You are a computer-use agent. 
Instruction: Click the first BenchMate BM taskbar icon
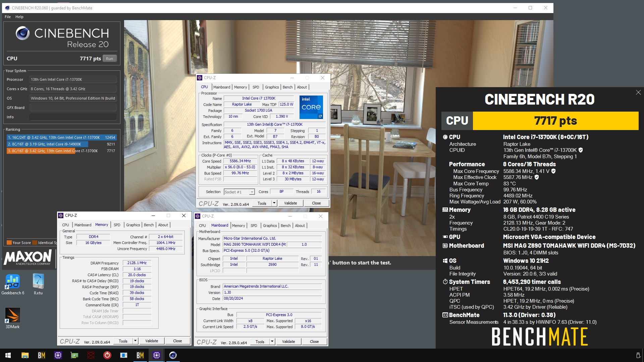tap(41, 355)
